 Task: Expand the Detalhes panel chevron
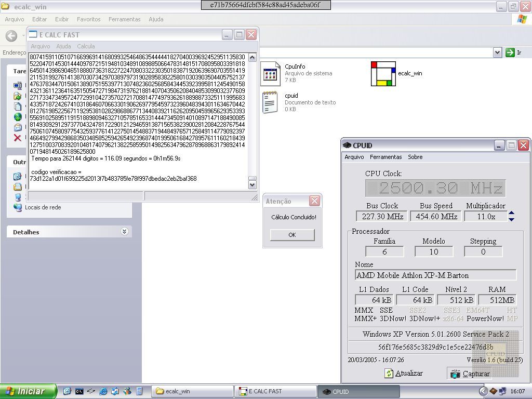[125, 232]
